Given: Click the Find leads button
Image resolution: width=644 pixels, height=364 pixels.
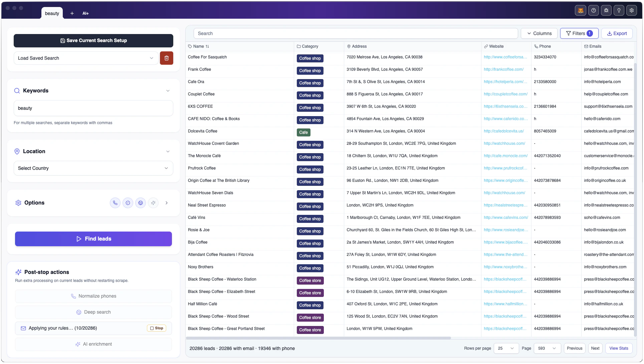Looking at the screenshot, I should [x=93, y=239].
